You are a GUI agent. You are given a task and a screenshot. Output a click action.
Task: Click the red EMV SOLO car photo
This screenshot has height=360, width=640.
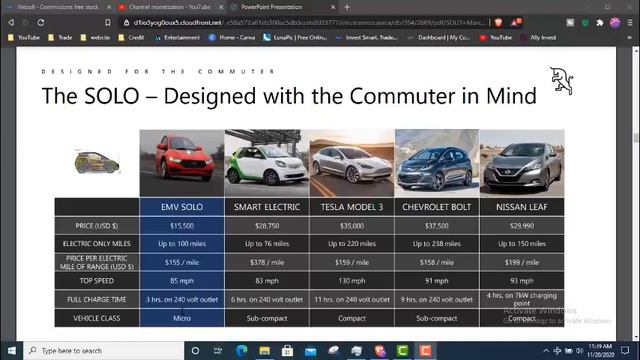tap(182, 163)
